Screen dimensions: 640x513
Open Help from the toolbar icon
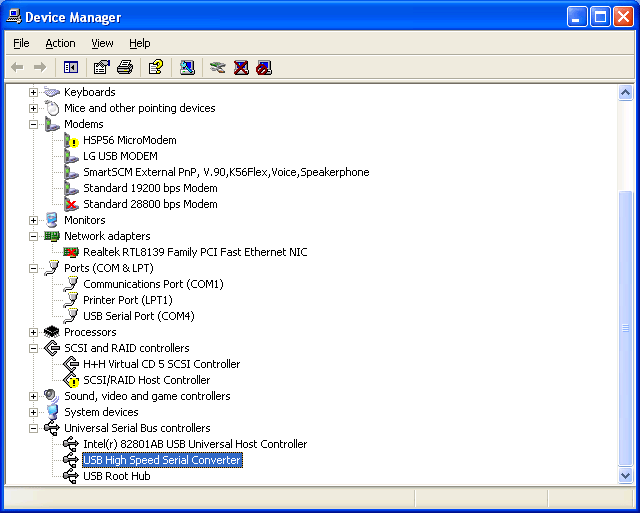pos(155,67)
